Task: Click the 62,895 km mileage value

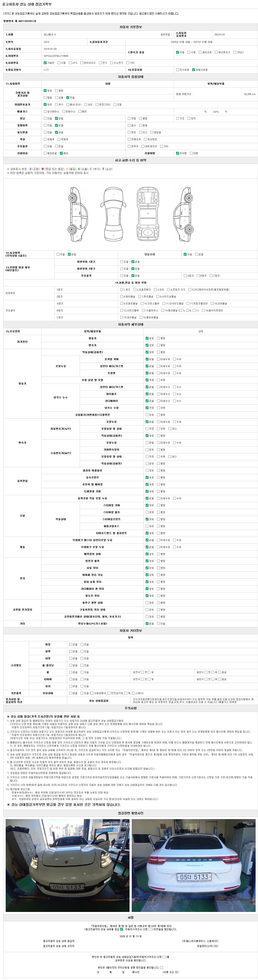Action: (x=250, y=94)
